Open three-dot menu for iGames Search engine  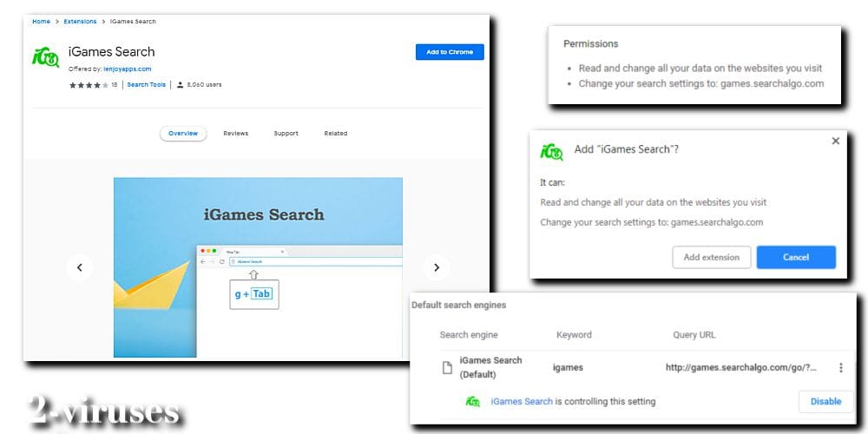[x=841, y=367]
